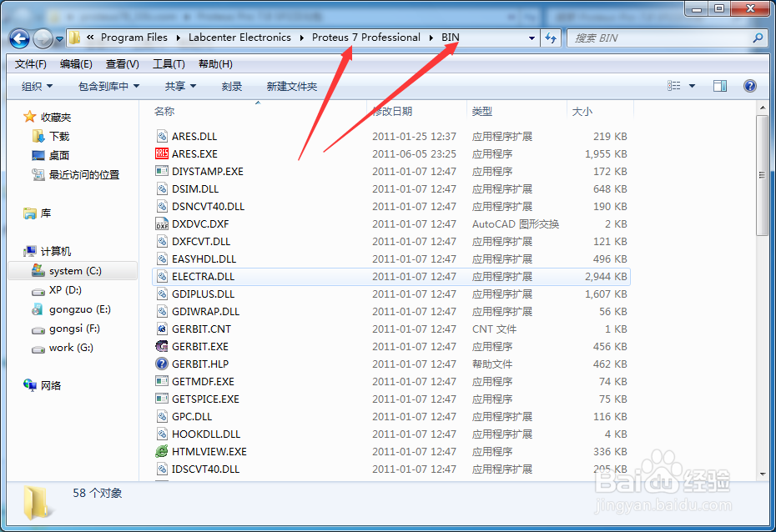Viewport: 776px width, 532px height.
Task: Select Proteus 7 Professional in the breadcrumb
Action: pyautogui.click(x=365, y=38)
